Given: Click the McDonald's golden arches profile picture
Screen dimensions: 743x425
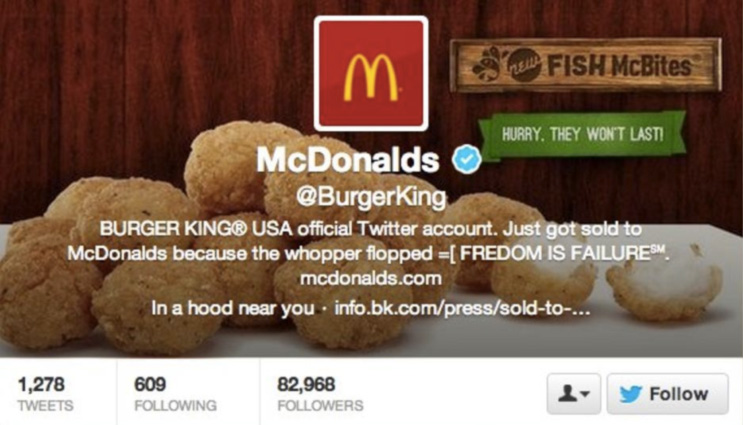Looking at the screenshot, I should (371, 74).
